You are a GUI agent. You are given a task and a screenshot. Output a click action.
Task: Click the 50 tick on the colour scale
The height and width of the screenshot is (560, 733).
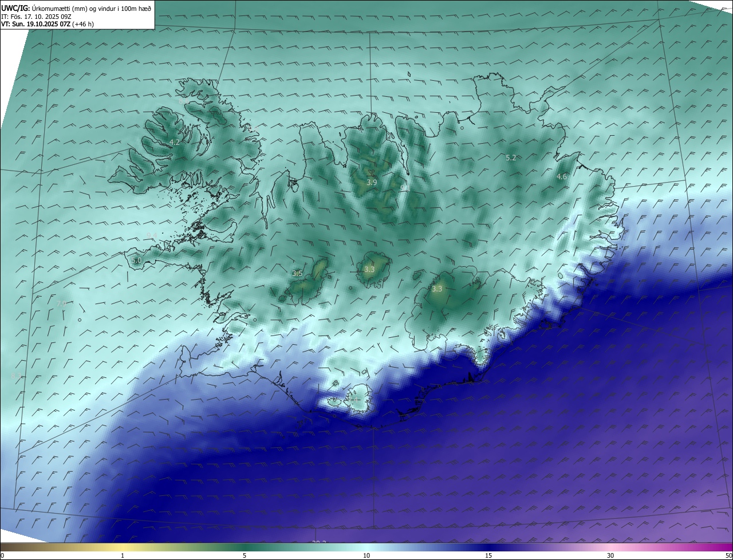pos(728,556)
